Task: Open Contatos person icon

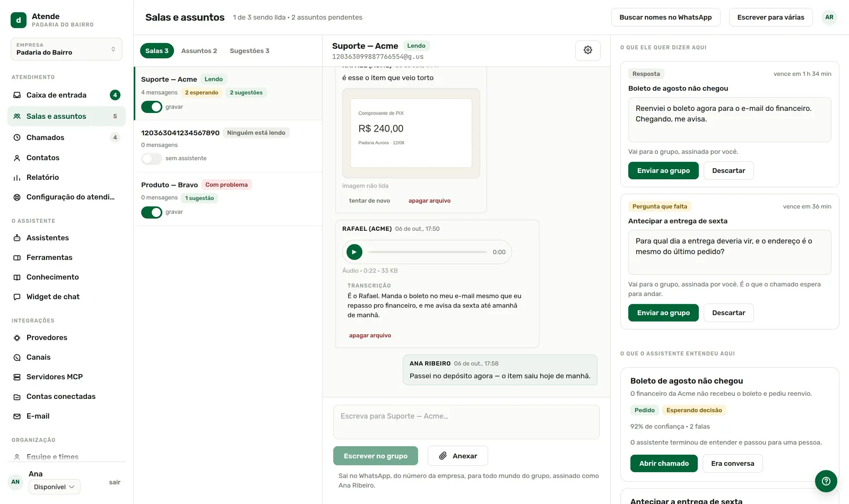Action: (x=17, y=158)
